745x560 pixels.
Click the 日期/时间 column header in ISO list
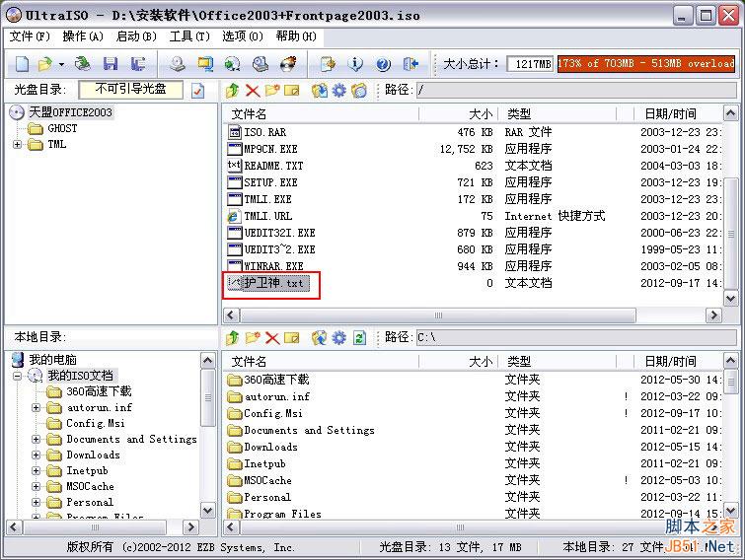click(x=679, y=114)
